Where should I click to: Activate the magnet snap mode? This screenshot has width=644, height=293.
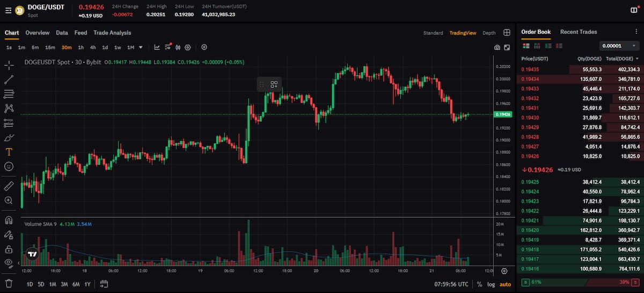pyautogui.click(x=9, y=220)
